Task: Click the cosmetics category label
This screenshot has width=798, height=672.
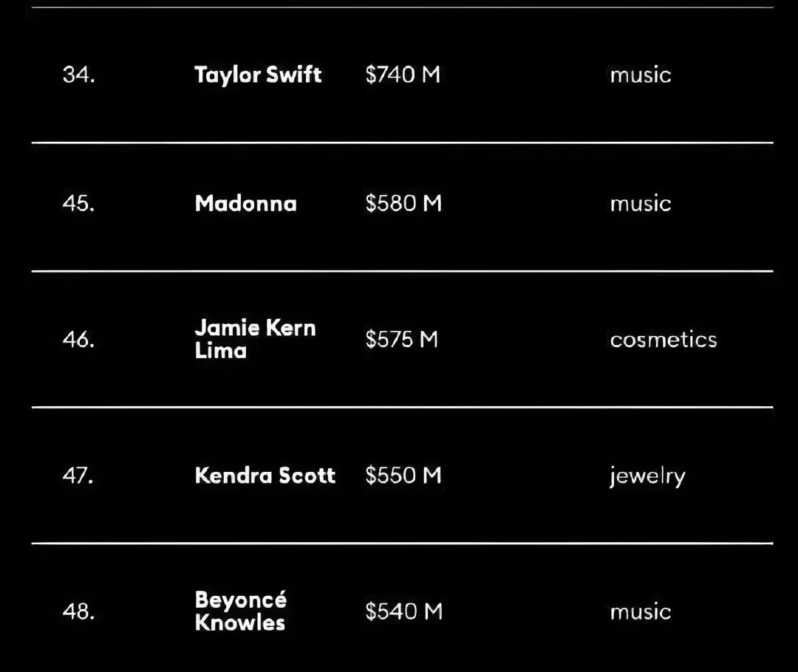Action: pos(664,340)
